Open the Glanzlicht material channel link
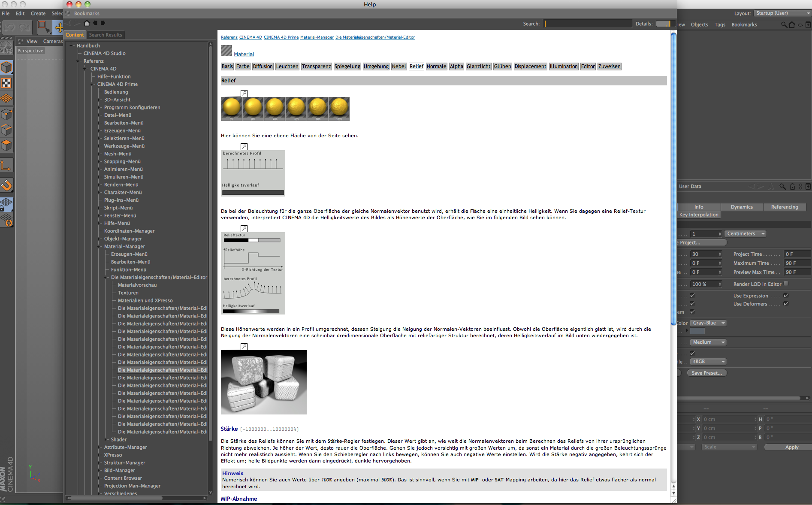Screen dimensions: 812x505 click(478, 67)
